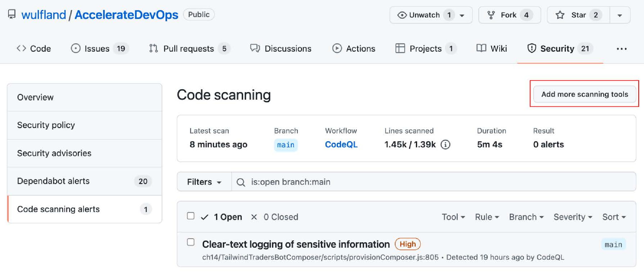This screenshot has height=274, width=644.
Task: Open the Tool filter dropdown
Action: click(x=453, y=217)
